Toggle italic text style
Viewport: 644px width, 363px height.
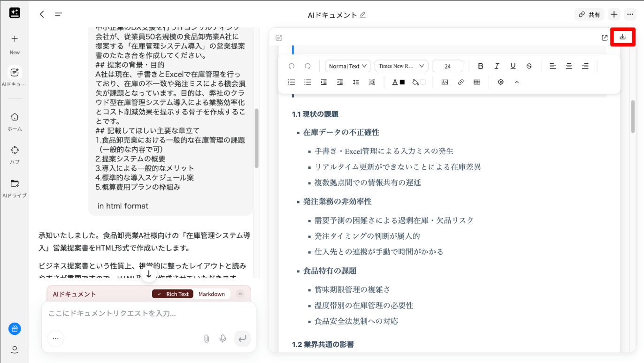(x=497, y=66)
